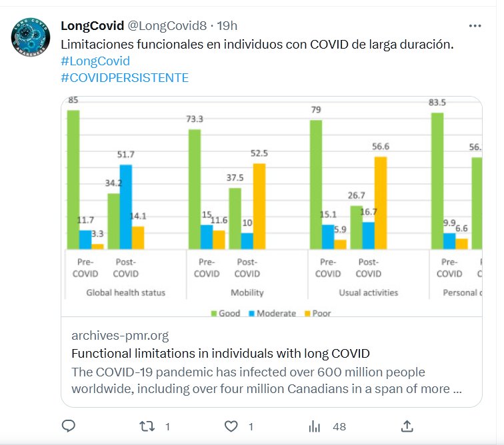Open the three-dot more options menu
The height and width of the screenshot is (445, 504).
[x=475, y=26]
